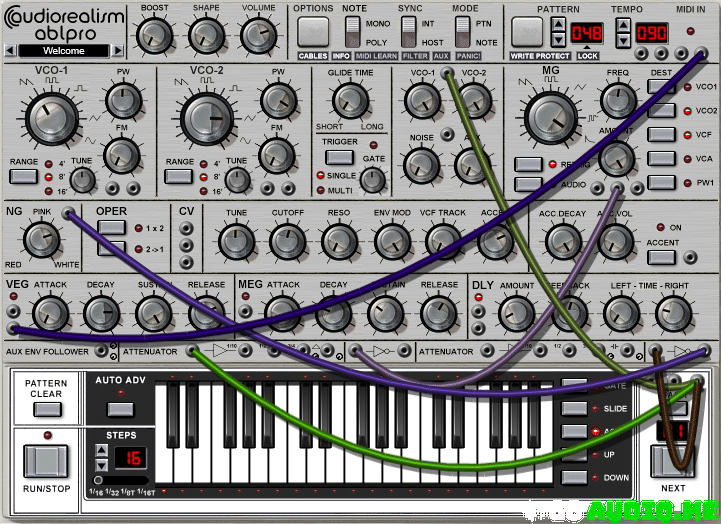This screenshot has height=524, width=721.
Task: Open the INFO tab
Action: pos(341,56)
